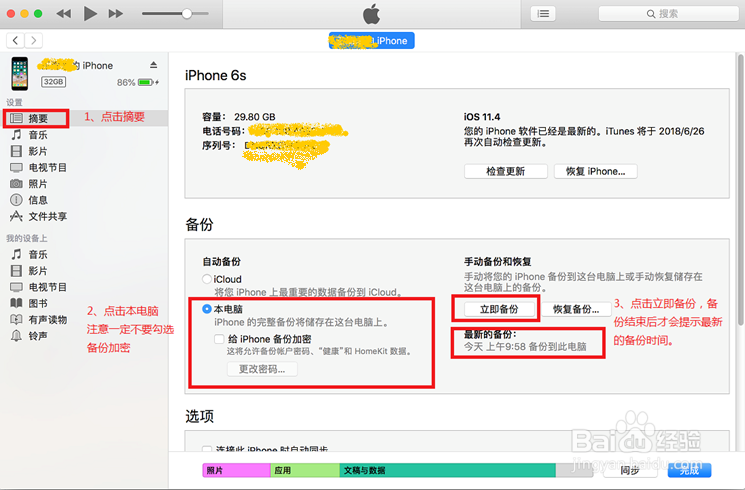Click the 容量: 29.80 GB text

click(x=239, y=117)
